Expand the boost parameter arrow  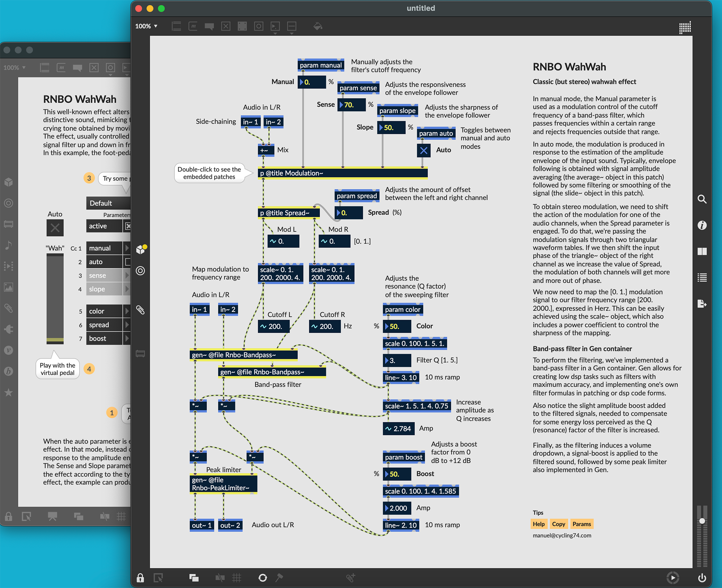[127, 338]
